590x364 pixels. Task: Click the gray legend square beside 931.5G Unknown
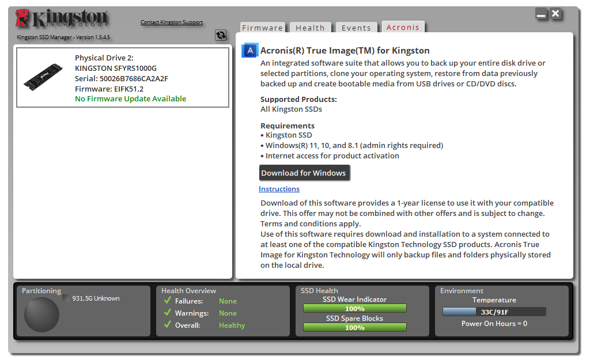click(x=66, y=298)
